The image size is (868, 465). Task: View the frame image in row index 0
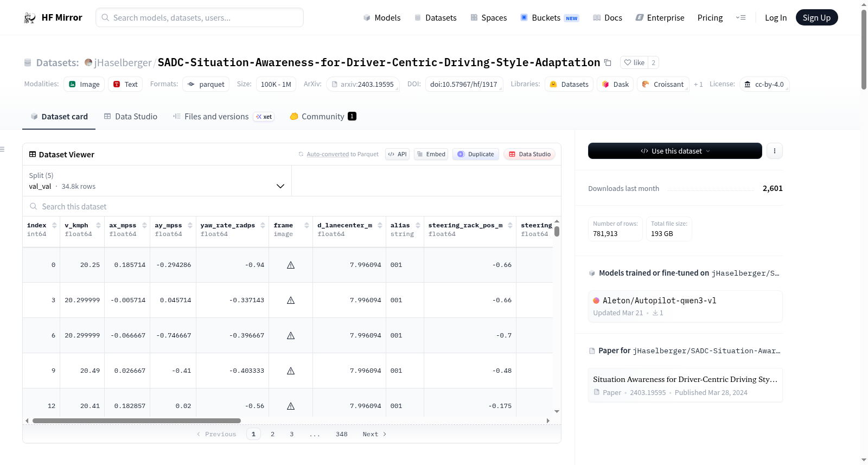pos(291,265)
